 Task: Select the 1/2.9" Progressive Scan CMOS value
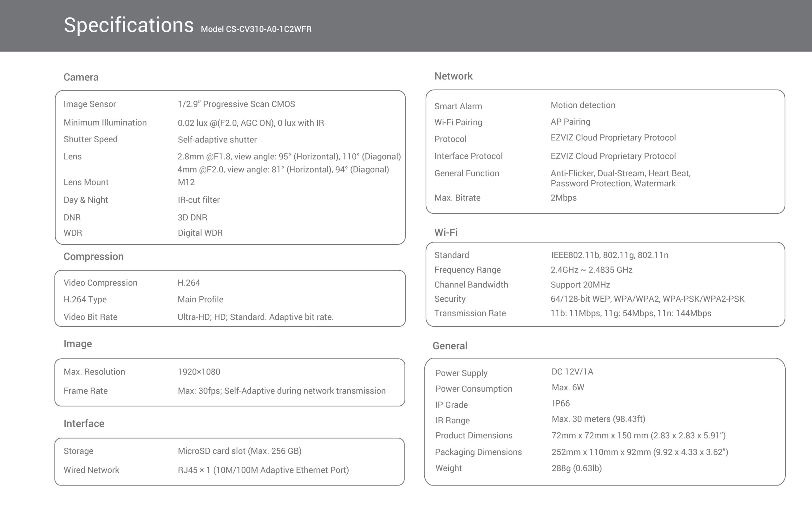pyautogui.click(x=236, y=104)
